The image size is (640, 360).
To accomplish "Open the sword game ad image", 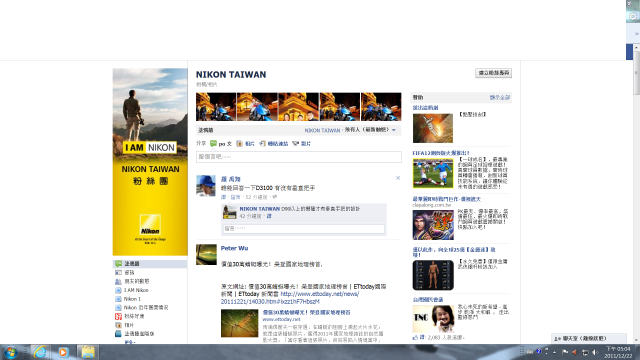I will coord(433,128).
